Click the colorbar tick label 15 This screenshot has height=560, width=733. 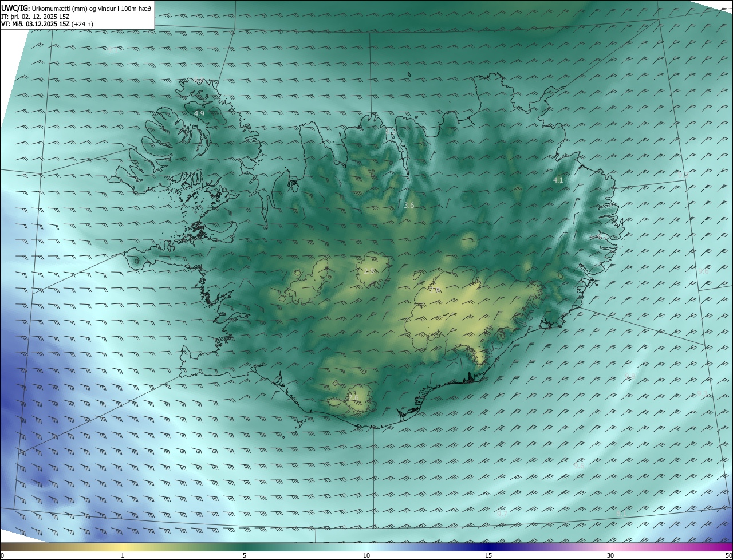pyautogui.click(x=488, y=555)
